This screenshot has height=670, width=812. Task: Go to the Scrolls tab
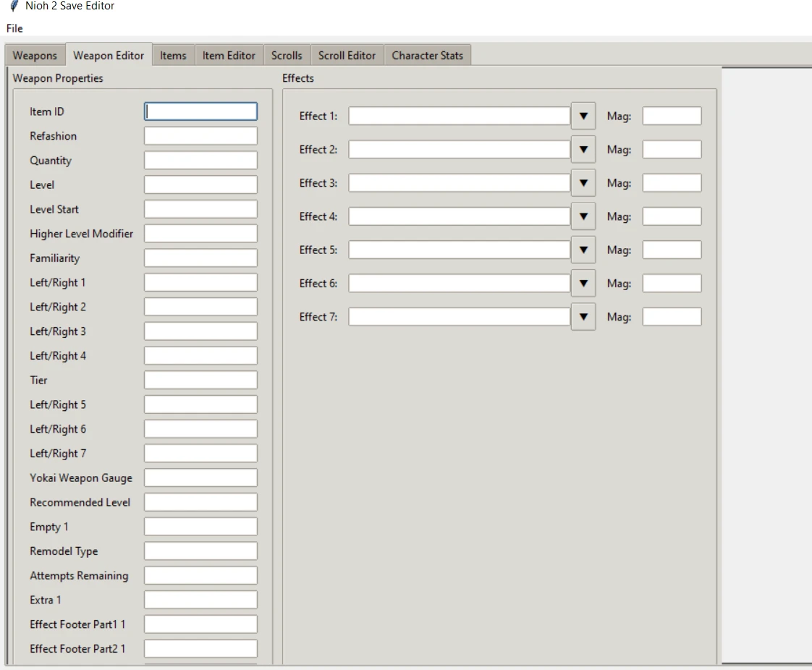[287, 56]
